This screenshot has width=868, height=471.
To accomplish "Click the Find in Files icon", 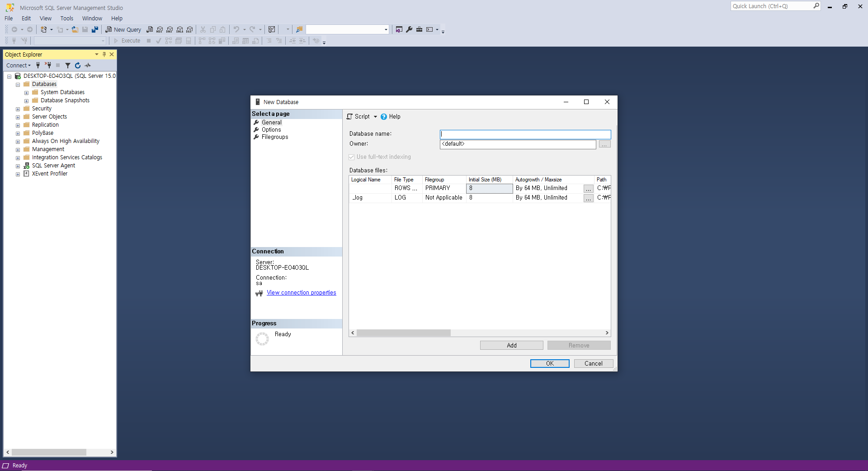I will pyautogui.click(x=299, y=29).
